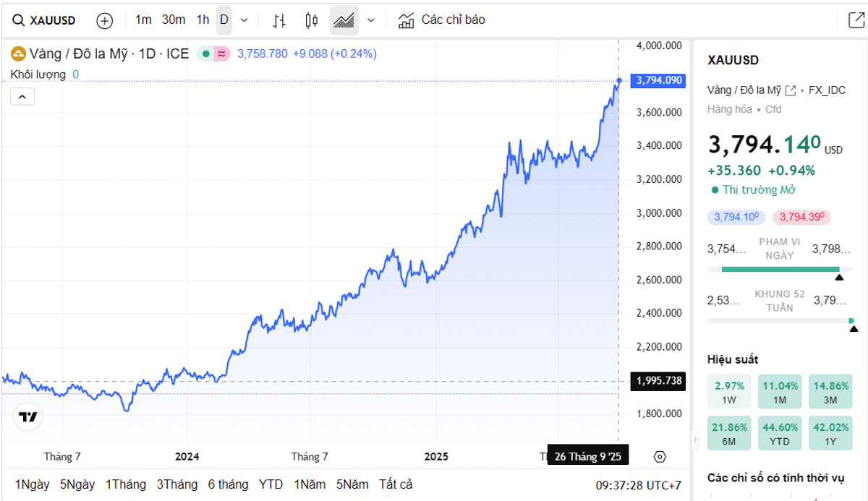Open chart settings gear near the time axis
Viewport: 868px width, 501px height.
click(x=659, y=457)
